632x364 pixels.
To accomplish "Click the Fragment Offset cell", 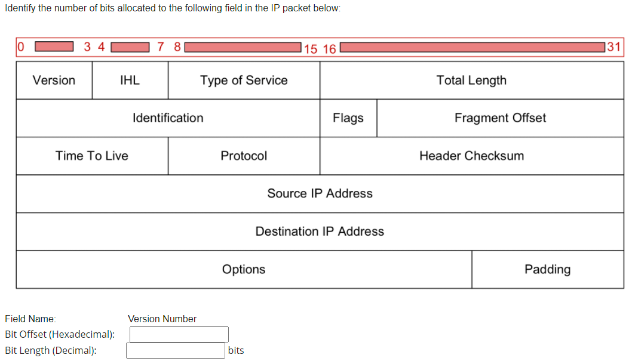I will click(x=500, y=118).
